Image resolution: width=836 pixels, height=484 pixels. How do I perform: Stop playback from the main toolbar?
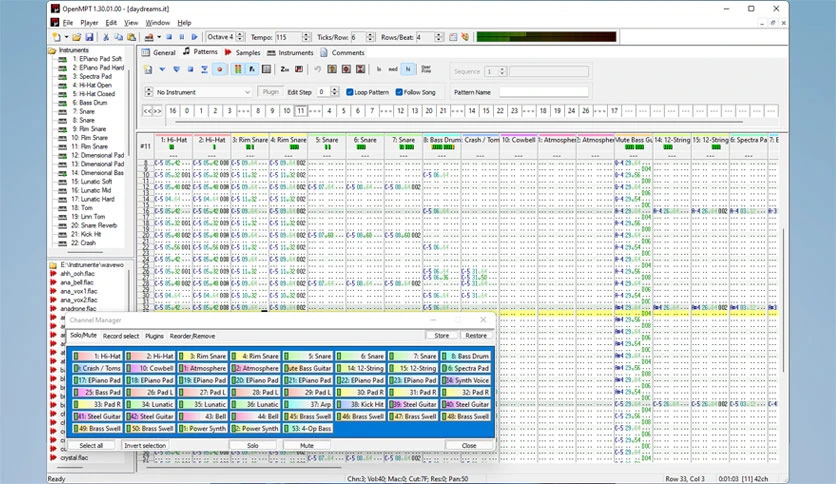click(x=169, y=37)
